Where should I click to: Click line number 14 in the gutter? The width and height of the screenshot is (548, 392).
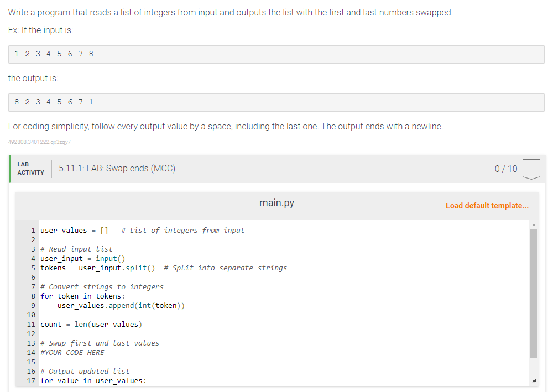click(31, 353)
